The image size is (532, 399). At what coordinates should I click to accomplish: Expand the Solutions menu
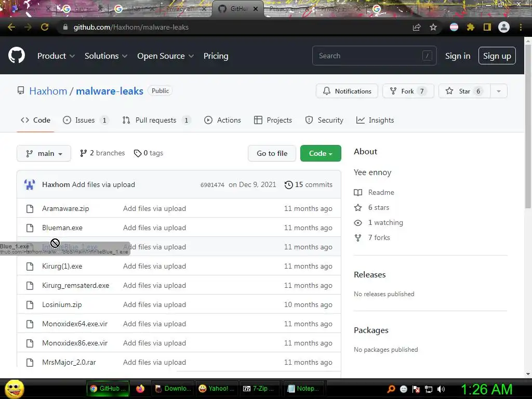click(106, 56)
